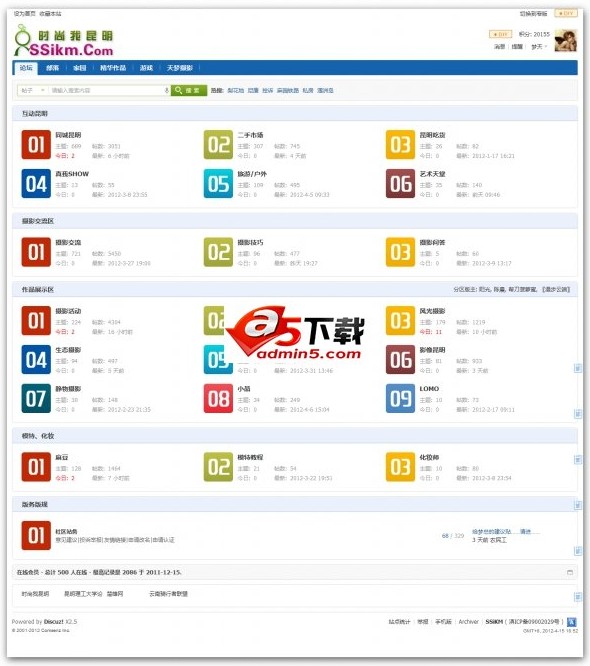Screen dimensions: 590x666
Task: Open the 02 tile beside 模特教程
Action: click(218, 467)
